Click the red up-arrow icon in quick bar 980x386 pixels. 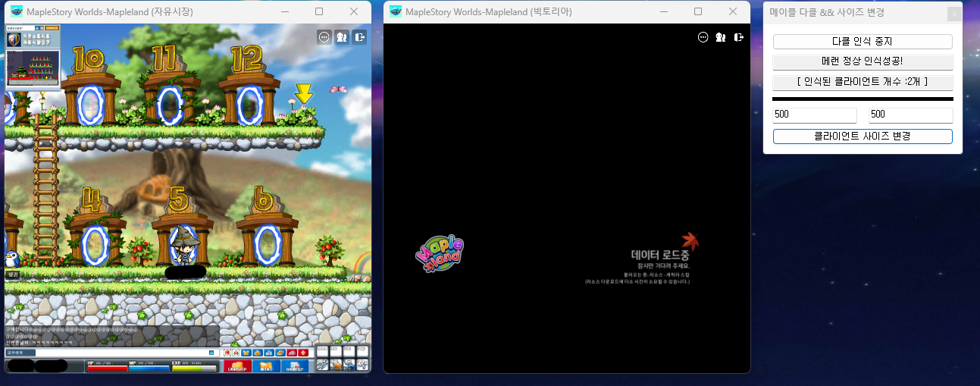304,353
